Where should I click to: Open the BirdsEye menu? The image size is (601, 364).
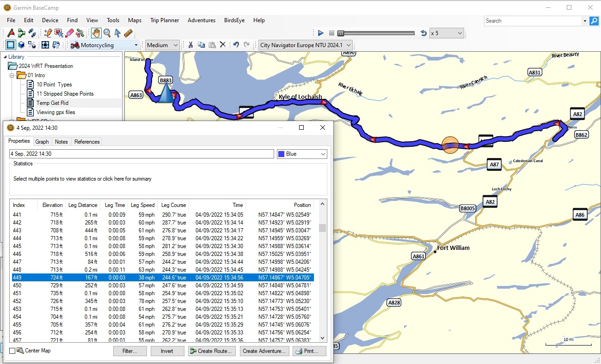[234, 20]
